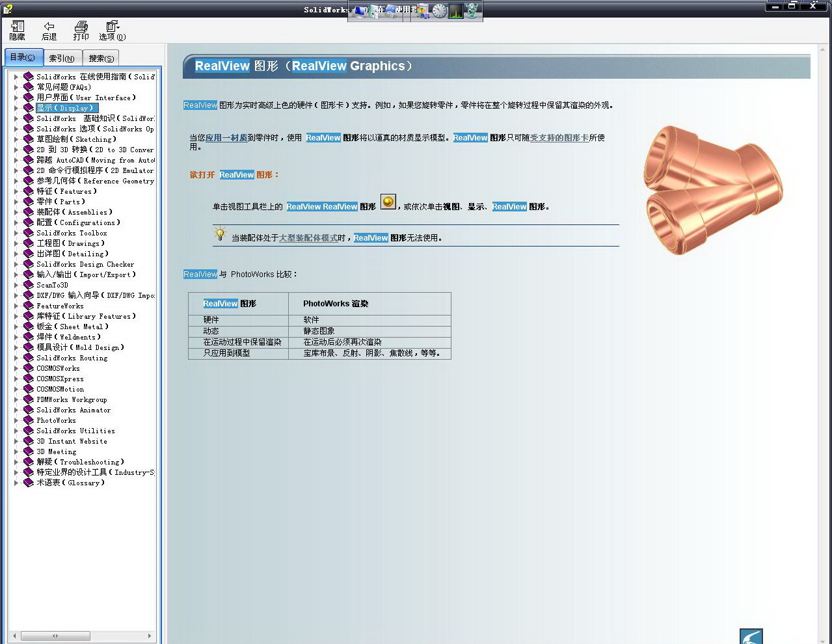This screenshot has width=832, height=644.
Task: Click the Hide (隐藏) toolbar icon
Action: pyautogui.click(x=18, y=26)
